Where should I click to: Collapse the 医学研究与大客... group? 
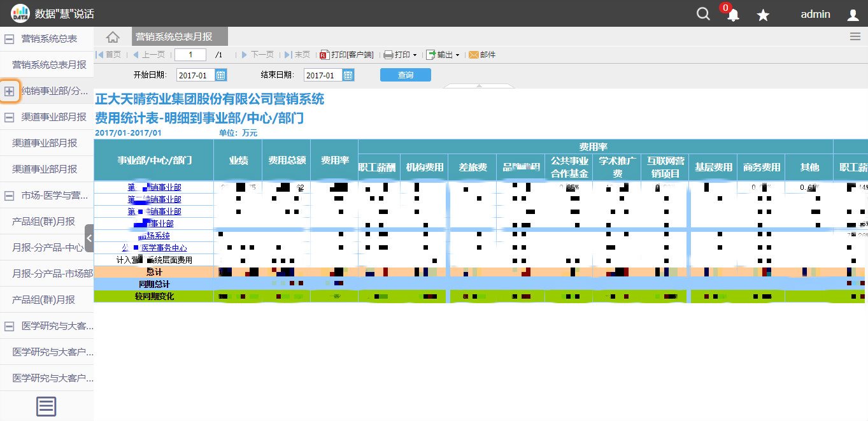pos(10,326)
